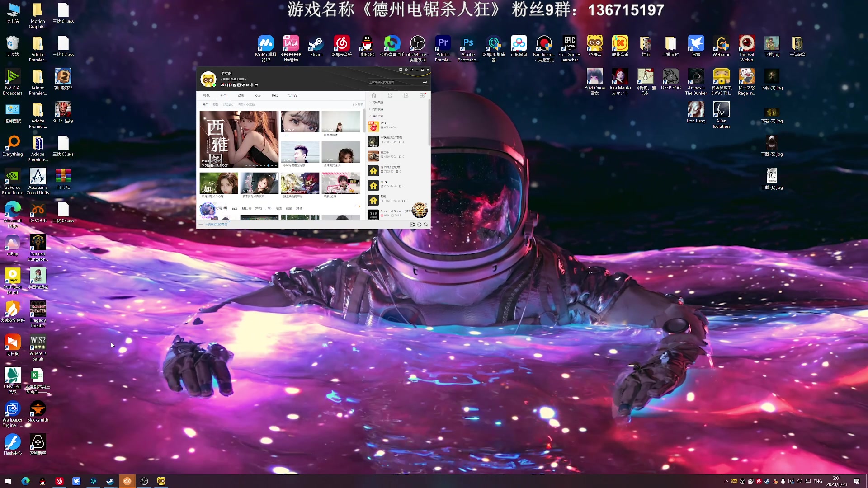The image size is (868, 488).
Task: Click the online status dot on the avatar
Action: 214,84
